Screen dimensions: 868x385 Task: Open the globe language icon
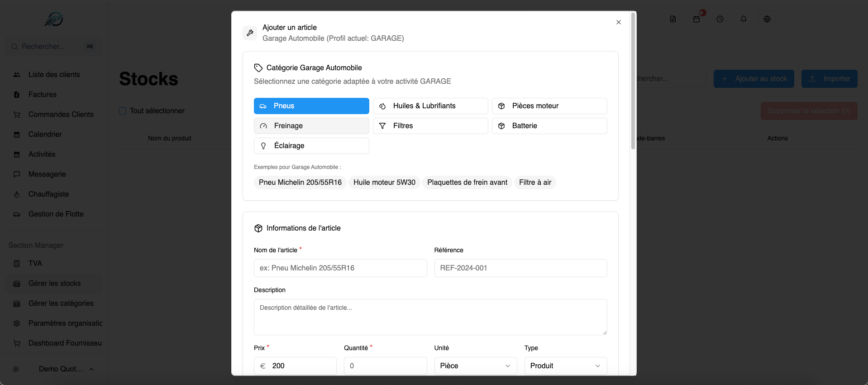767,19
